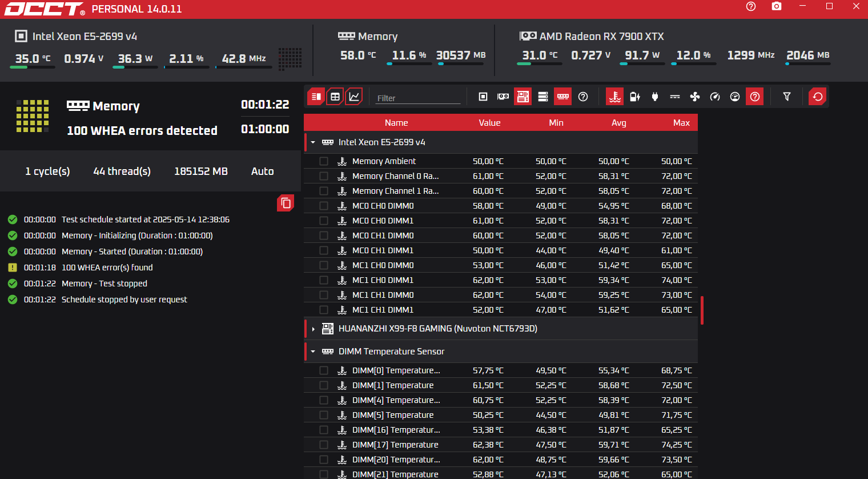Viewport: 868px width, 479px height.
Task: Toggle unknown hardware filter after memory icon
Action: coord(583,97)
